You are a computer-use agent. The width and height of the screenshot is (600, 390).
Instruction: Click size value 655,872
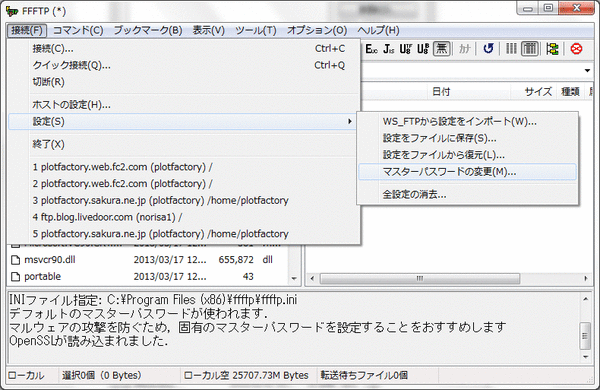[236, 259]
